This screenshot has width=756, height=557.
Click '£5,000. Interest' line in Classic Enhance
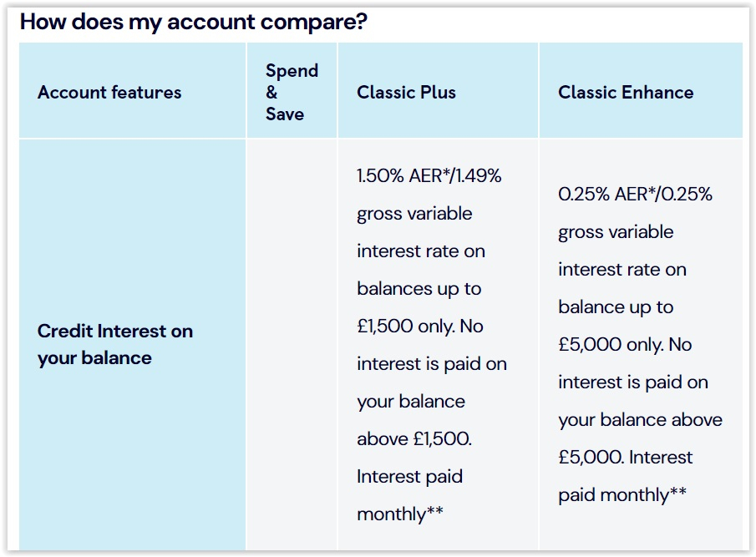(626, 458)
